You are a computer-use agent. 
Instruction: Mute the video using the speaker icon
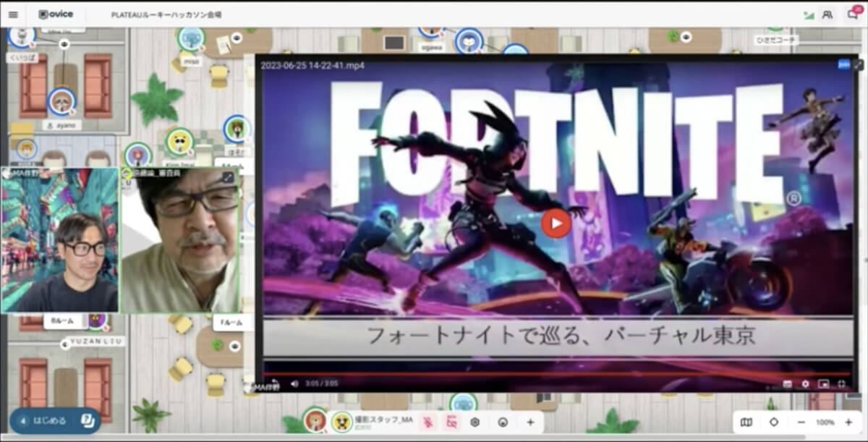[294, 383]
